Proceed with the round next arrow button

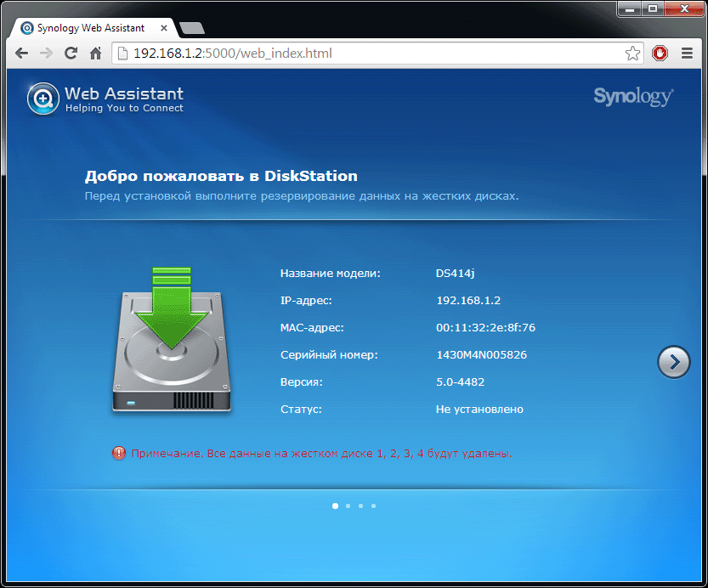(x=674, y=362)
